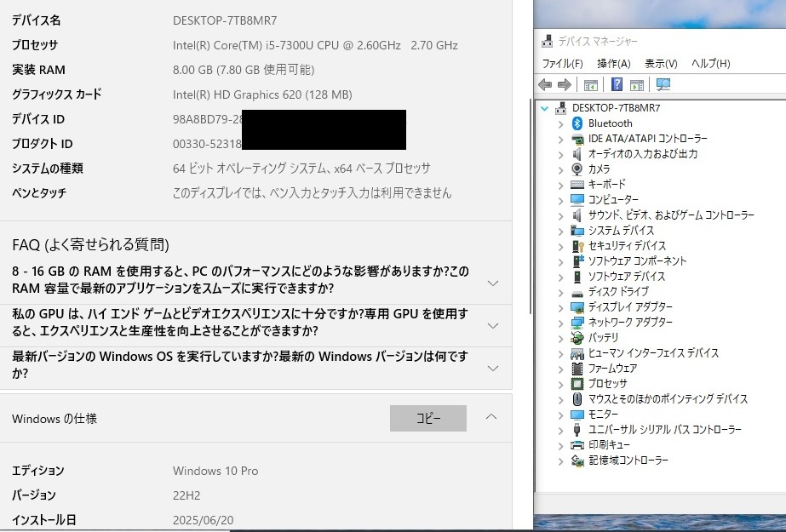Click the Back arrow in Device Manager toolbar
Screen dimensions: 786x532
click(545, 84)
